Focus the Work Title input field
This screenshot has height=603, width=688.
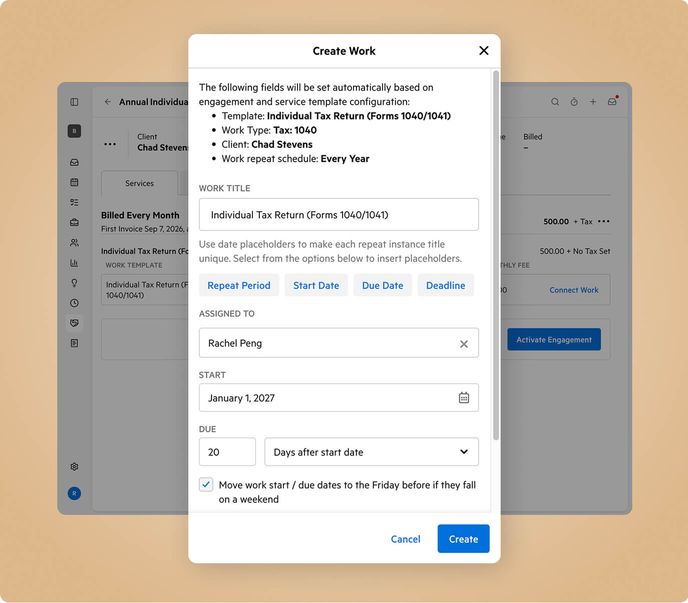click(339, 215)
